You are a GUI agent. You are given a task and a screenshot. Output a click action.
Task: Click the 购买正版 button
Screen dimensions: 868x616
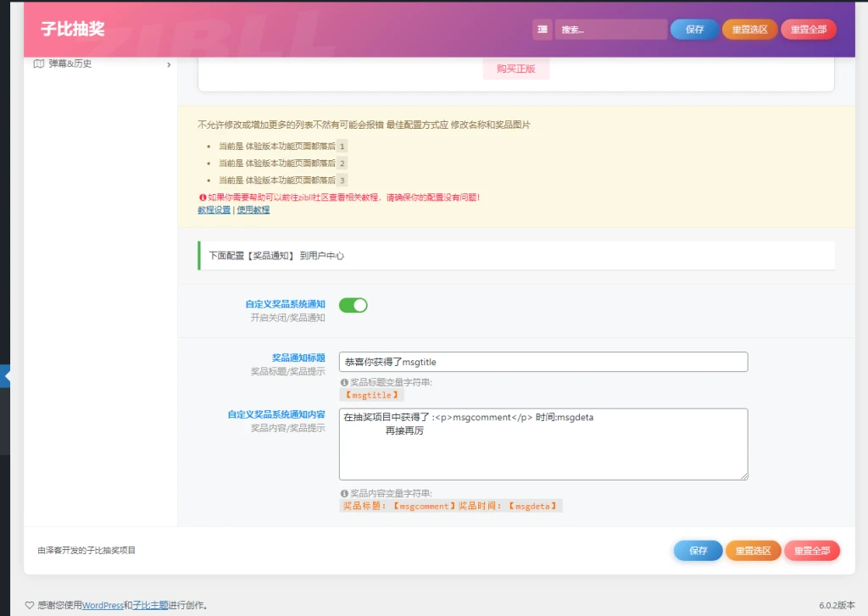[515, 69]
